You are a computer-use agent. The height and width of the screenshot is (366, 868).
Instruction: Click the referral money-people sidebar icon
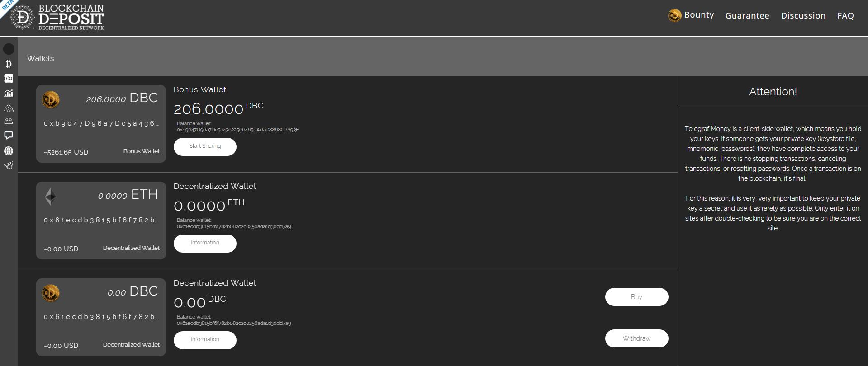tap(9, 108)
